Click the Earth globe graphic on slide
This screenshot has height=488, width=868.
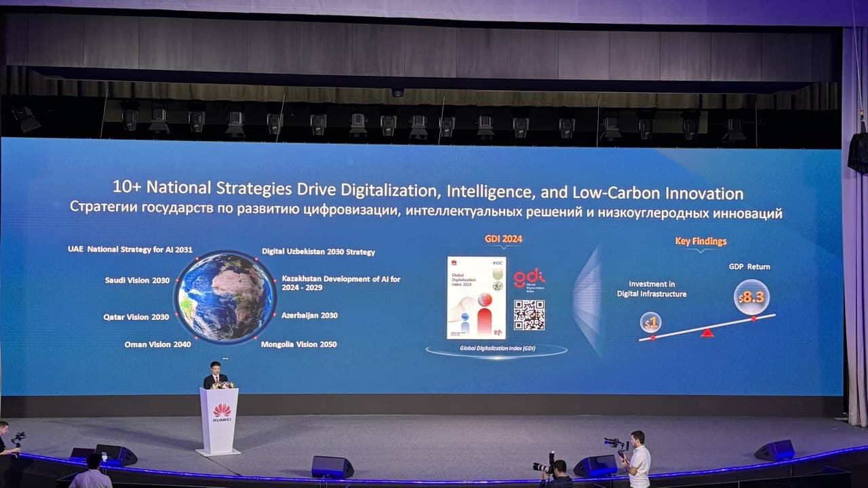tap(224, 297)
